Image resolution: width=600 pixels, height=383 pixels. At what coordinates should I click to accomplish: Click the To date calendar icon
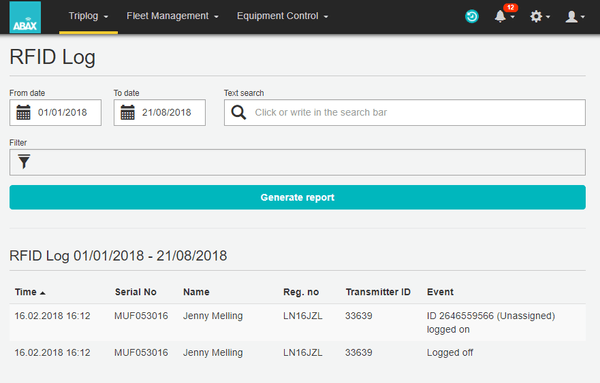point(127,112)
